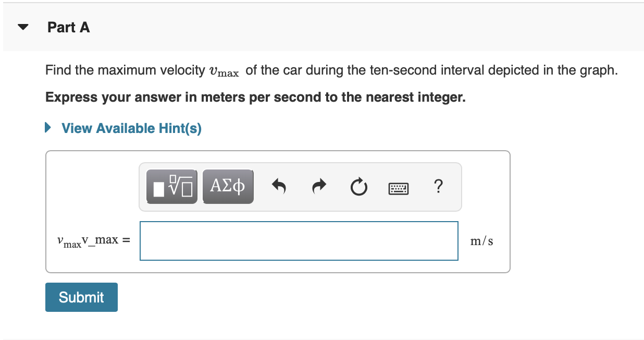Open the keyboard shortcuts icon
This screenshot has width=644, height=340.
(x=398, y=188)
